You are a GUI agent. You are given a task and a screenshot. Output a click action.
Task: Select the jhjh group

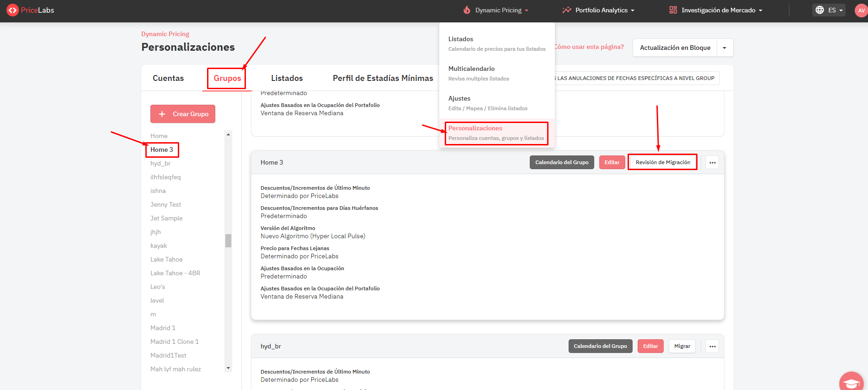click(155, 232)
